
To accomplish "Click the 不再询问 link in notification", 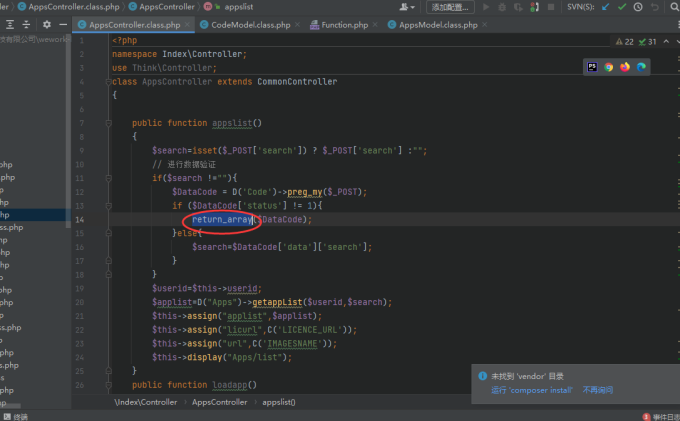I will [598, 390].
